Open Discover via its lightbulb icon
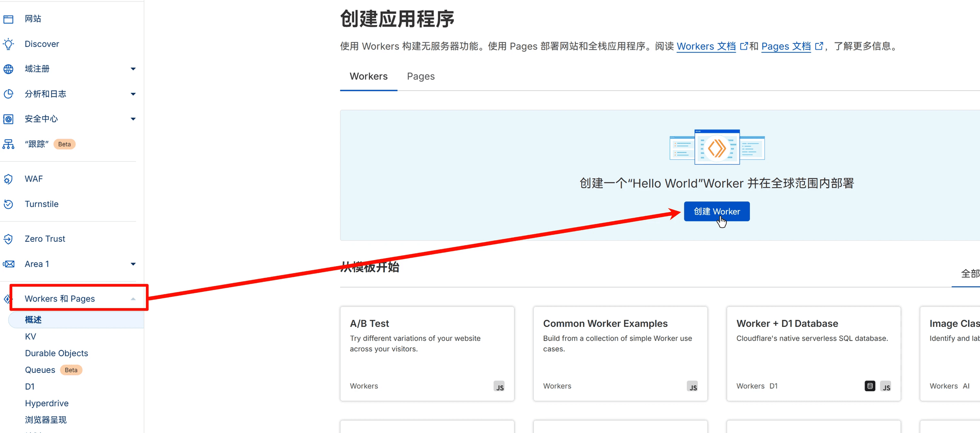Viewport: 980px width, 433px height. tap(9, 44)
